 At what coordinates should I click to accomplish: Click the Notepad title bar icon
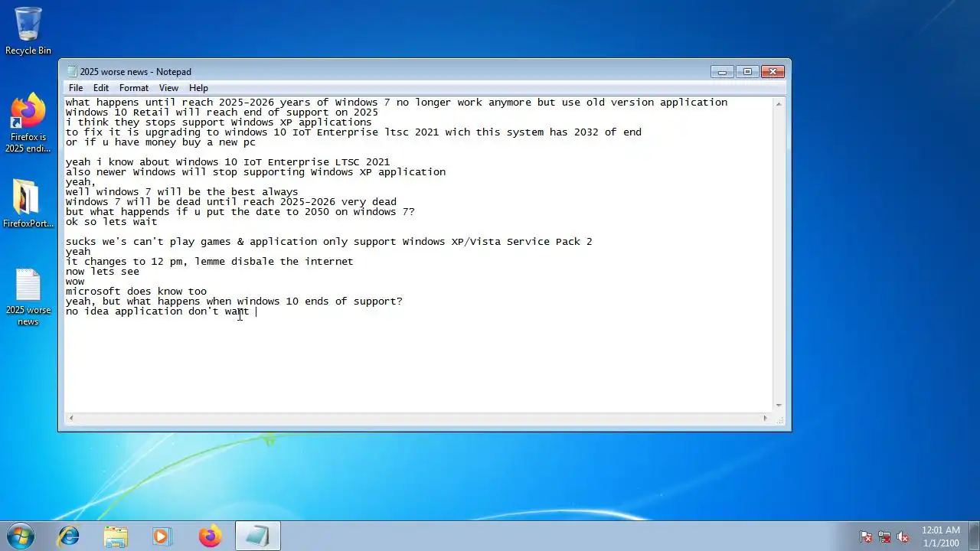[72, 72]
